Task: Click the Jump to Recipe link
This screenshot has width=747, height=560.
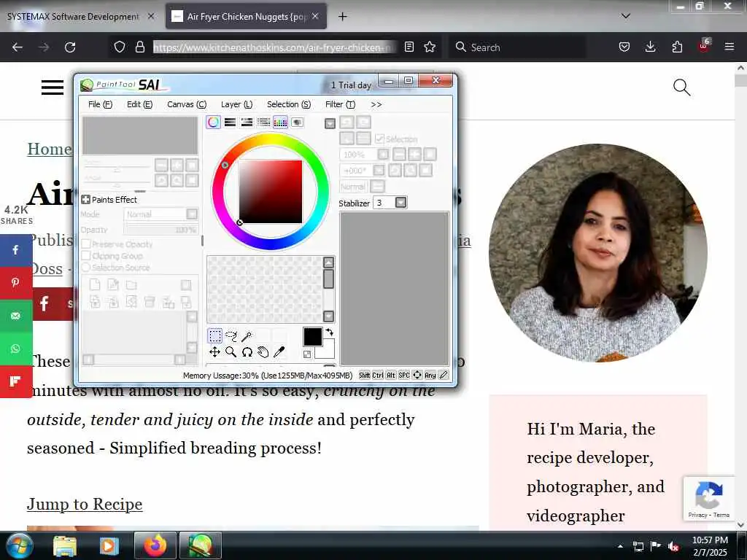Action: pos(85,504)
